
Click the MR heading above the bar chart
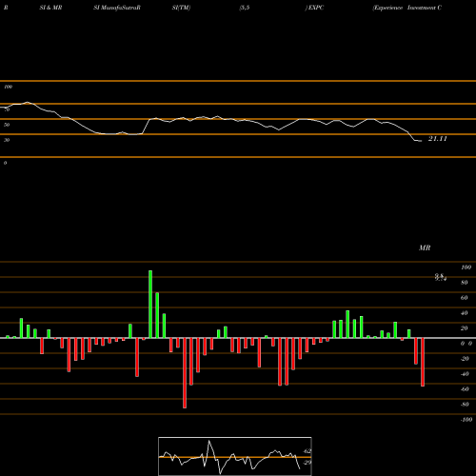(x=425, y=248)
